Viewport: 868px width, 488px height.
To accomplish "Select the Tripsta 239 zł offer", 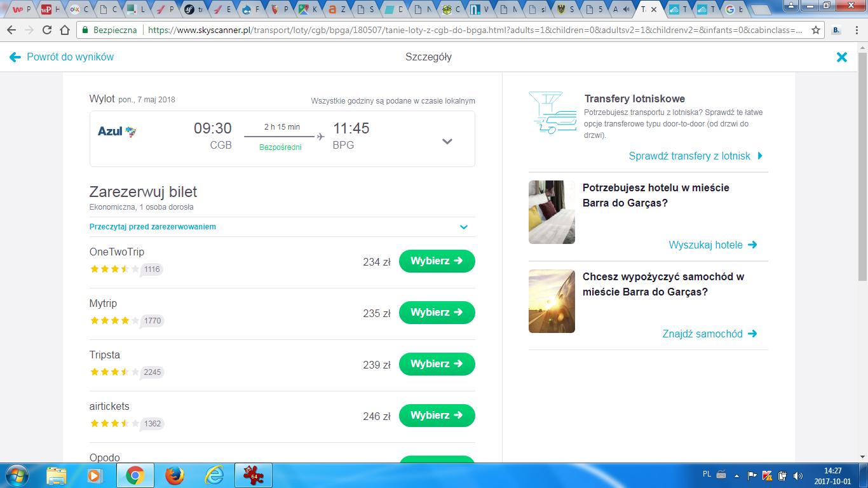I will coord(437,364).
